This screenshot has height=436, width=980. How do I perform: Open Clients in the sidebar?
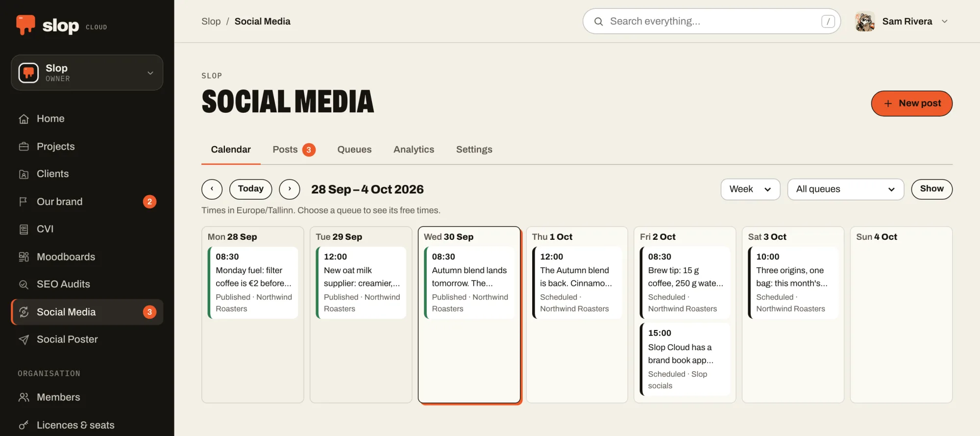[87, 174]
